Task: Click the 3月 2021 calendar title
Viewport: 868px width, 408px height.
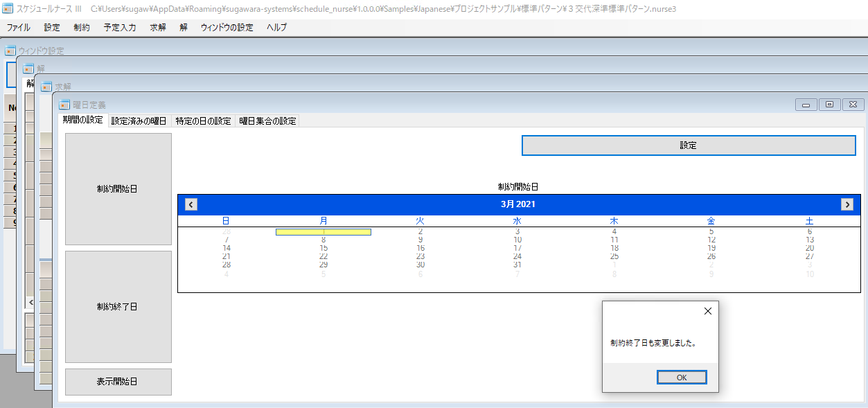Action: pyautogui.click(x=517, y=204)
